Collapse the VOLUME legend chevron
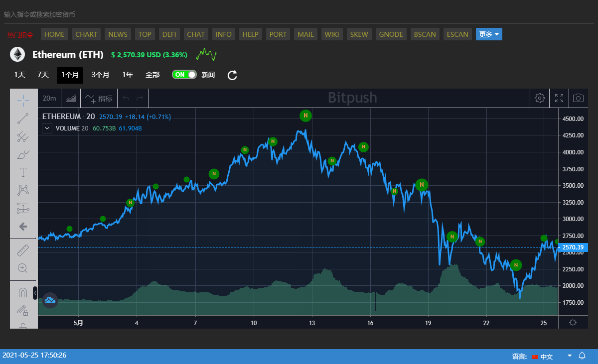The image size is (598, 364). click(x=47, y=128)
